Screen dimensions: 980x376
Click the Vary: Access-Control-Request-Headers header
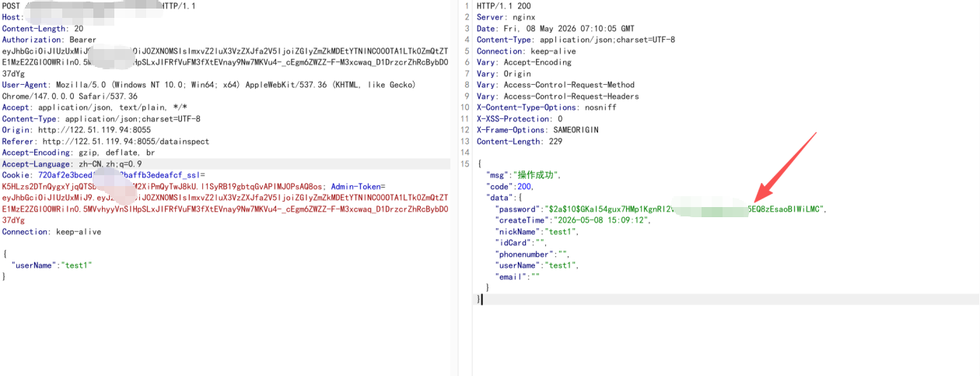pos(558,97)
